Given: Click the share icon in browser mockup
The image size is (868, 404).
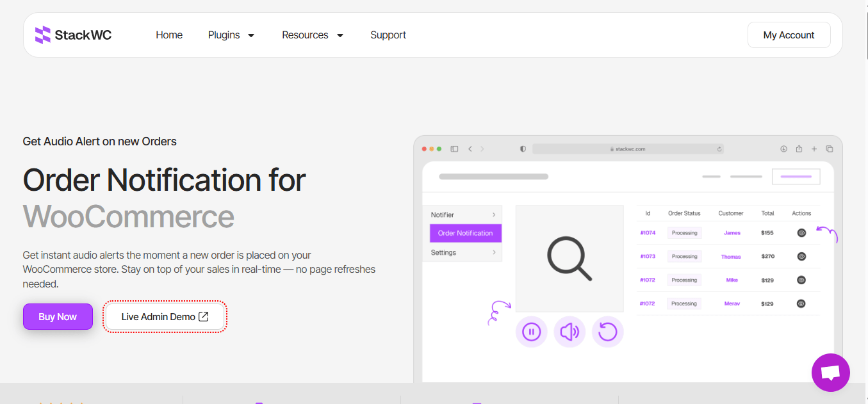Looking at the screenshot, I should 799,149.
